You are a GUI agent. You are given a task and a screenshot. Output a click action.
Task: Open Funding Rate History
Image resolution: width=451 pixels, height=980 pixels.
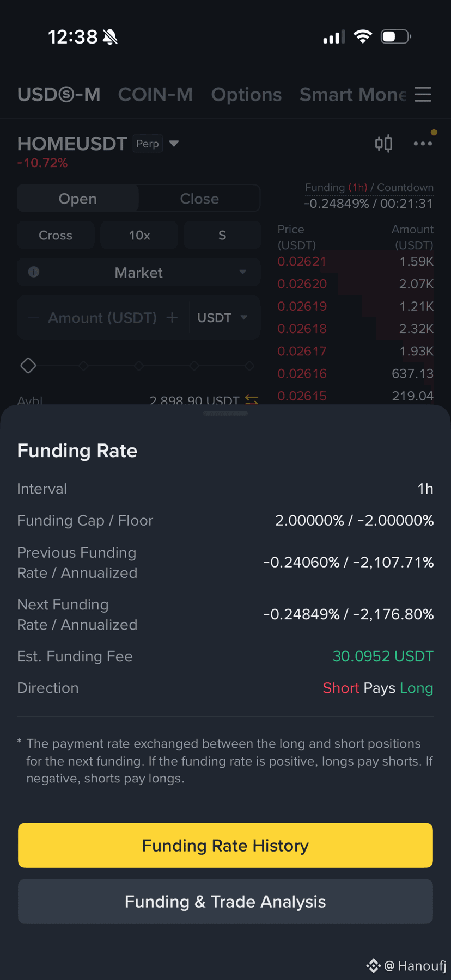pos(225,845)
